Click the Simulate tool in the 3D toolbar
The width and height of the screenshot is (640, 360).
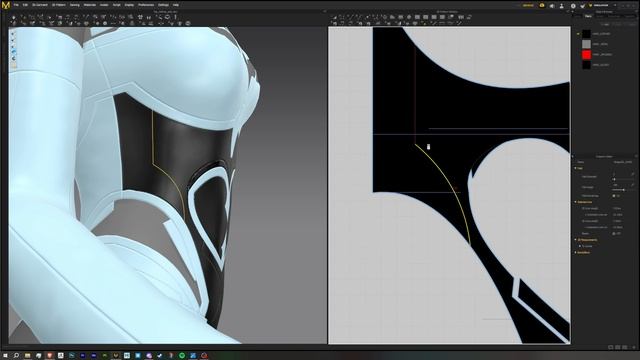coord(13,18)
